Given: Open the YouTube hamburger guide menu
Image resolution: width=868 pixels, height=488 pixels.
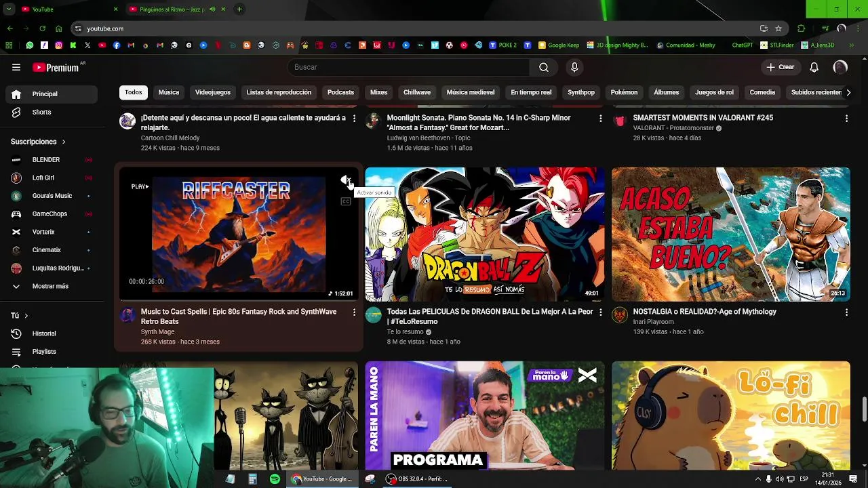Looking at the screenshot, I should click(16, 67).
